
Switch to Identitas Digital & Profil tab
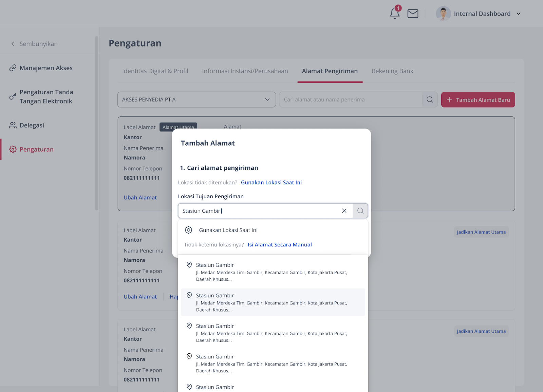[155, 71]
